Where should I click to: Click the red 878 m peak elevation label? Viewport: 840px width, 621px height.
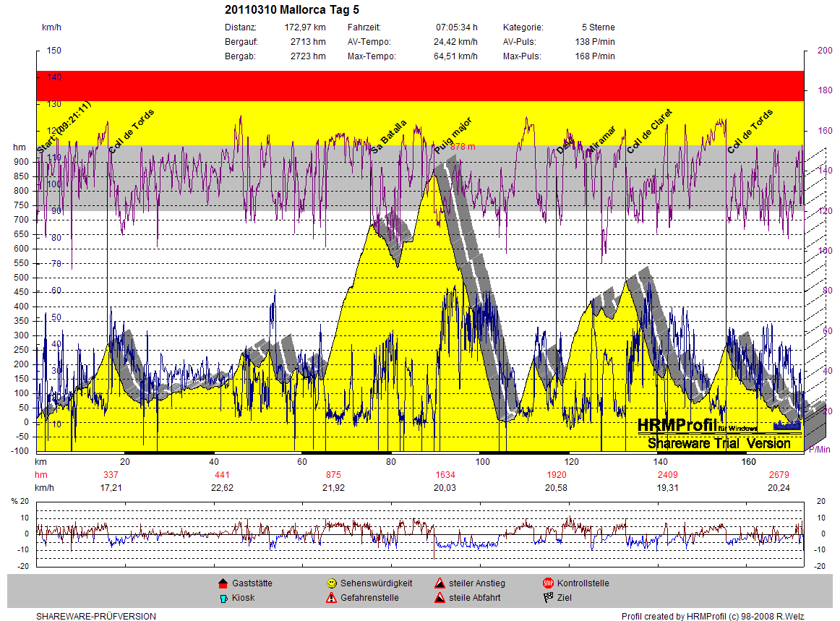pos(463,147)
